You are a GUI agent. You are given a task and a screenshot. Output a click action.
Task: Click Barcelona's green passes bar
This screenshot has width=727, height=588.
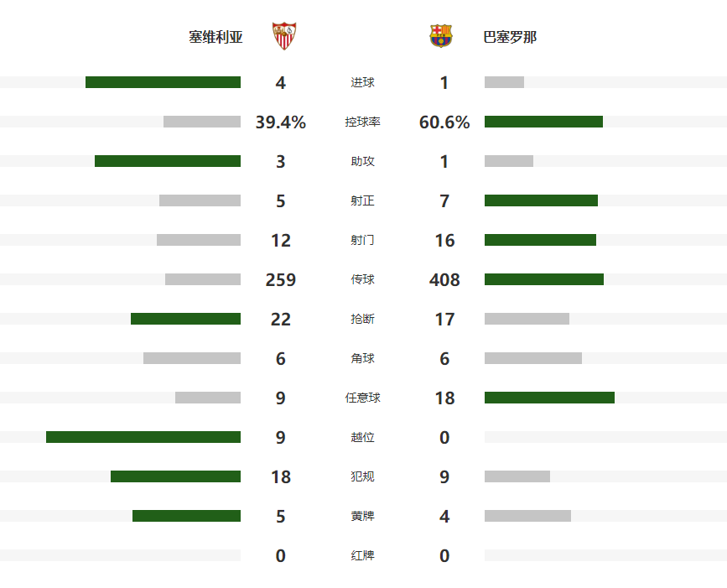544,279
